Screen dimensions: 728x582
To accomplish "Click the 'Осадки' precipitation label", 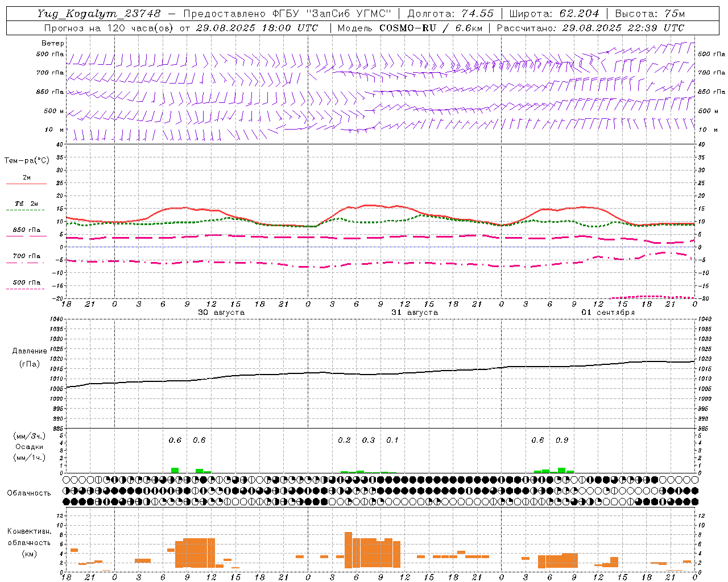I will point(30,447).
